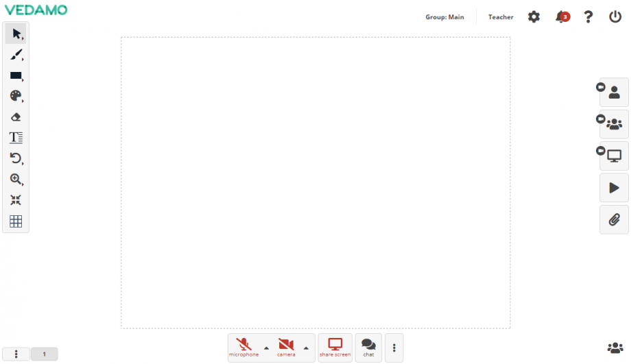Choose the rectangle shape tool
The image size is (631, 364).
click(16, 75)
